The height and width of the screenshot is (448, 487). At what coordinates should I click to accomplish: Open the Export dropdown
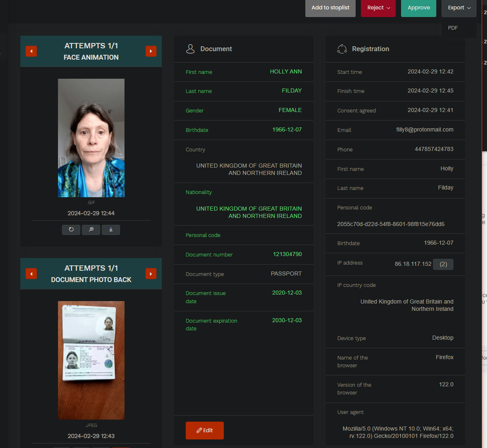point(459,8)
